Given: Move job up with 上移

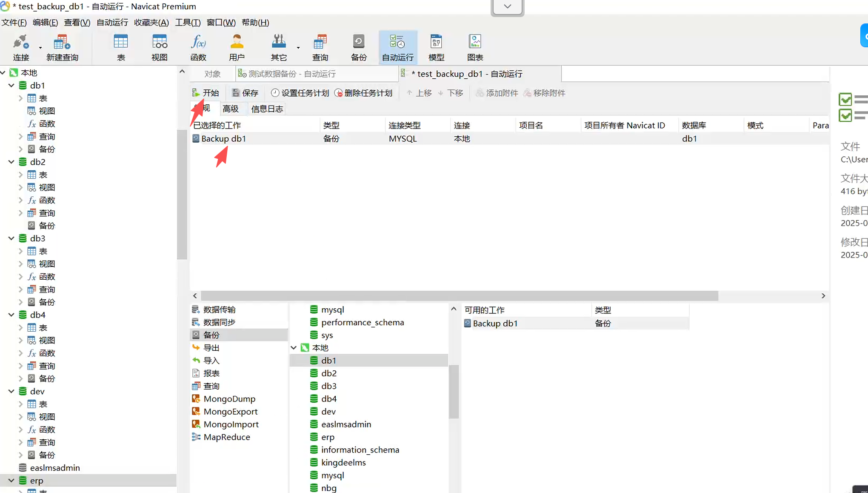Looking at the screenshot, I should (x=419, y=93).
